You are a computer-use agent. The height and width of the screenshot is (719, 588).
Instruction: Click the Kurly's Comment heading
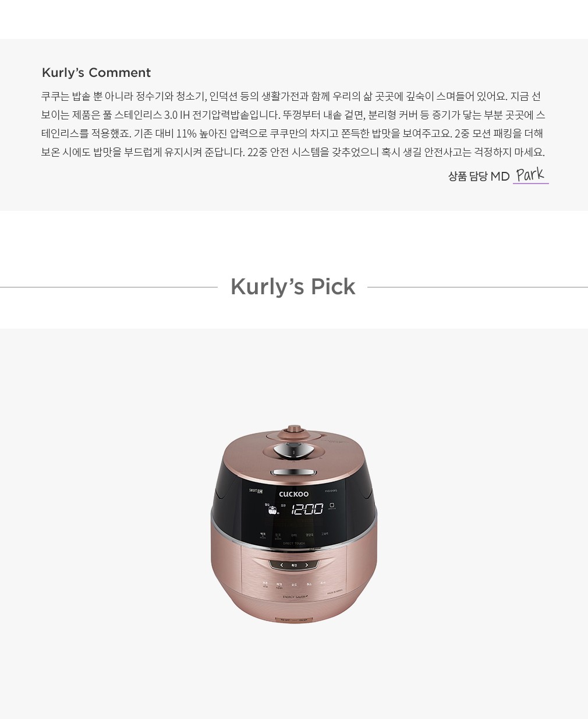[x=96, y=73]
